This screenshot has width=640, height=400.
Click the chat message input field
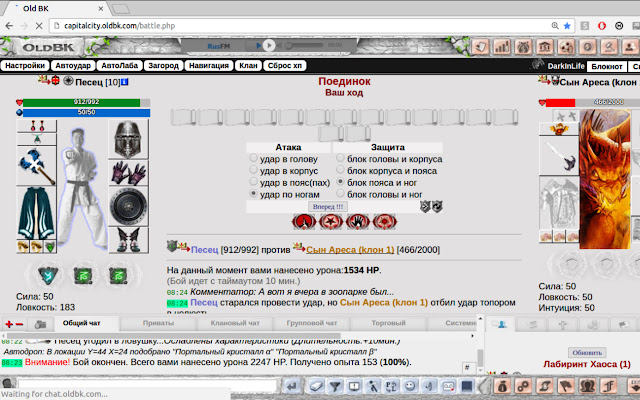[x=148, y=384]
